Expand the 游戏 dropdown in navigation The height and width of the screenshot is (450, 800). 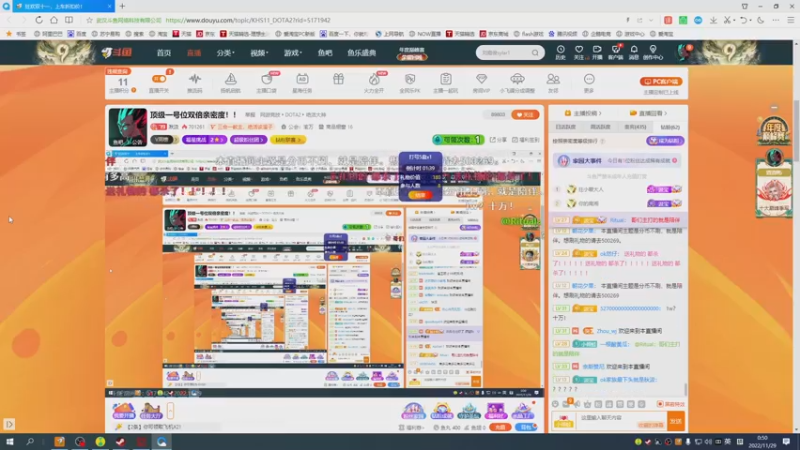292,53
